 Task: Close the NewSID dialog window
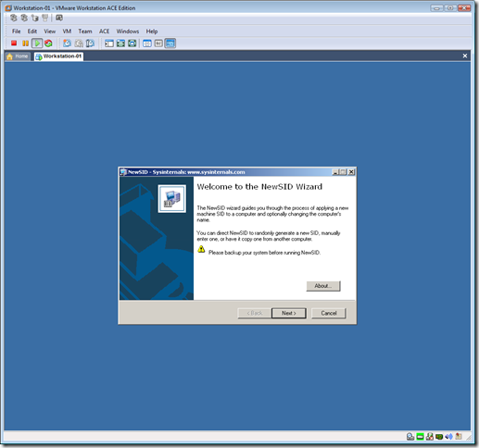(x=351, y=172)
